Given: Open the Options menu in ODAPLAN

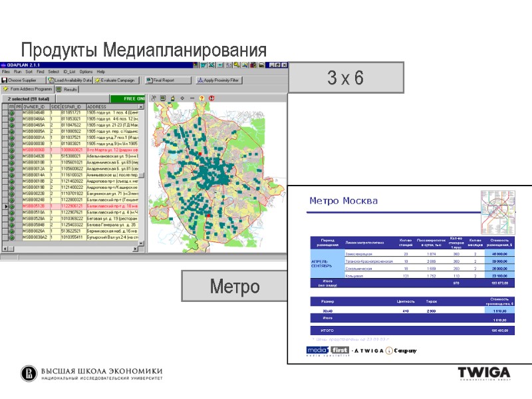Looking at the screenshot, I should coord(85,70).
